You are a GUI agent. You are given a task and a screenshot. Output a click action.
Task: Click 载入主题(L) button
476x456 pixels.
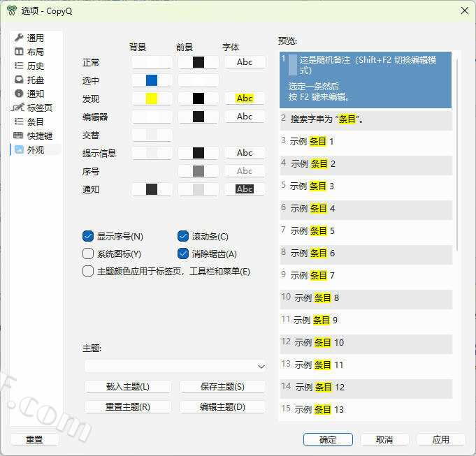click(x=128, y=386)
